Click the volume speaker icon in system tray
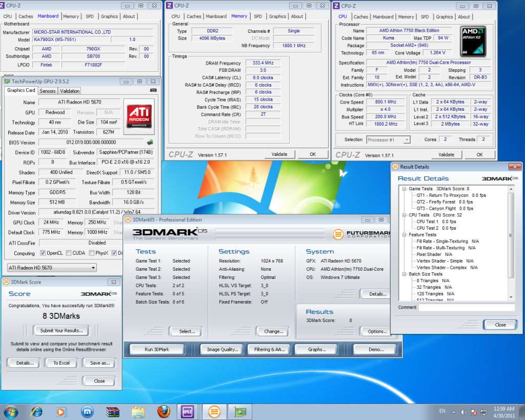 (464, 411)
